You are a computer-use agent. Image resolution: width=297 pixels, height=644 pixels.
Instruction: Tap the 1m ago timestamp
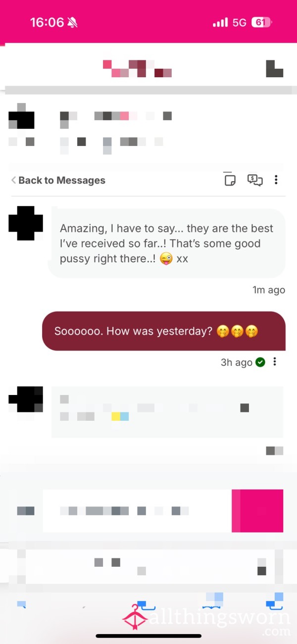pyautogui.click(x=269, y=290)
